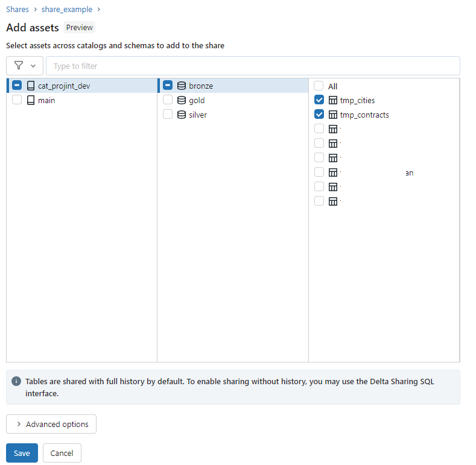
Task: Click the last table icon in the list
Action: point(333,201)
